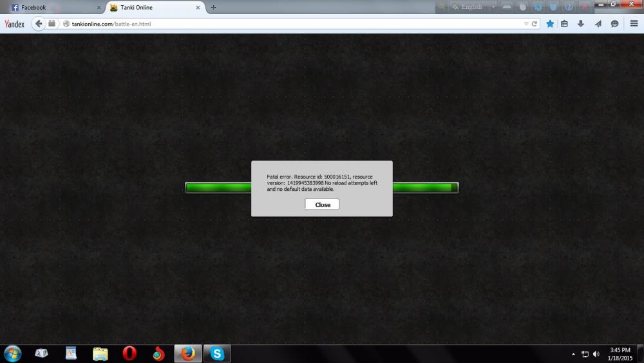This screenshot has width=644, height=363.
Task: Click the paper plane send icon
Action: tap(598, 24)
